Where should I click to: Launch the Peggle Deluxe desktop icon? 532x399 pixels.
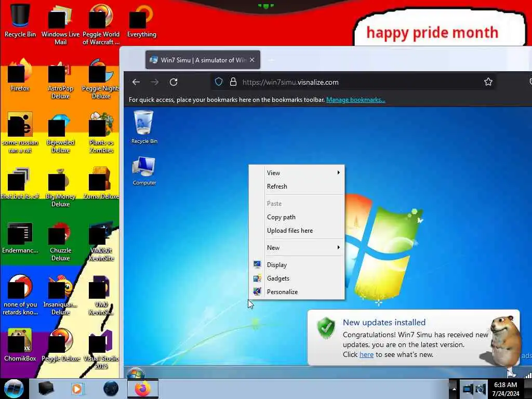click(x=60, y=345)
